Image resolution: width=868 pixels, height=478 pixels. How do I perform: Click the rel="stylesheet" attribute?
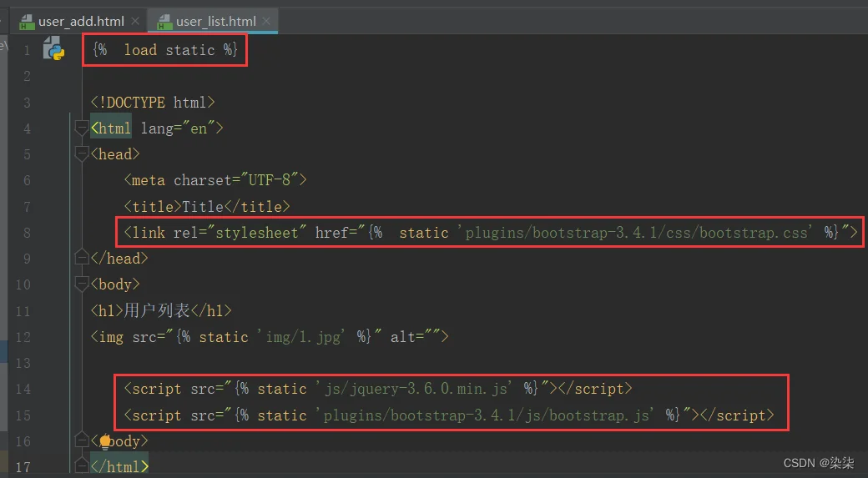tap(240, 233)
